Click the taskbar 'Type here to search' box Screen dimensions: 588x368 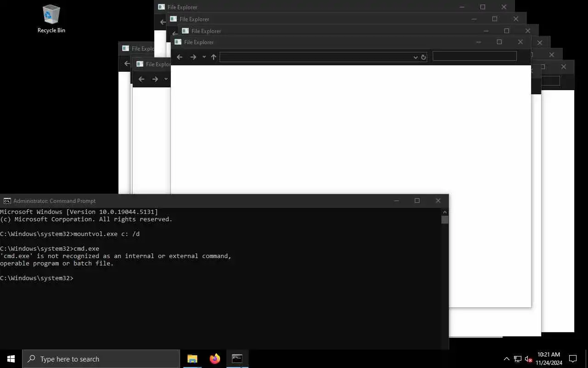tap(101, 359)
